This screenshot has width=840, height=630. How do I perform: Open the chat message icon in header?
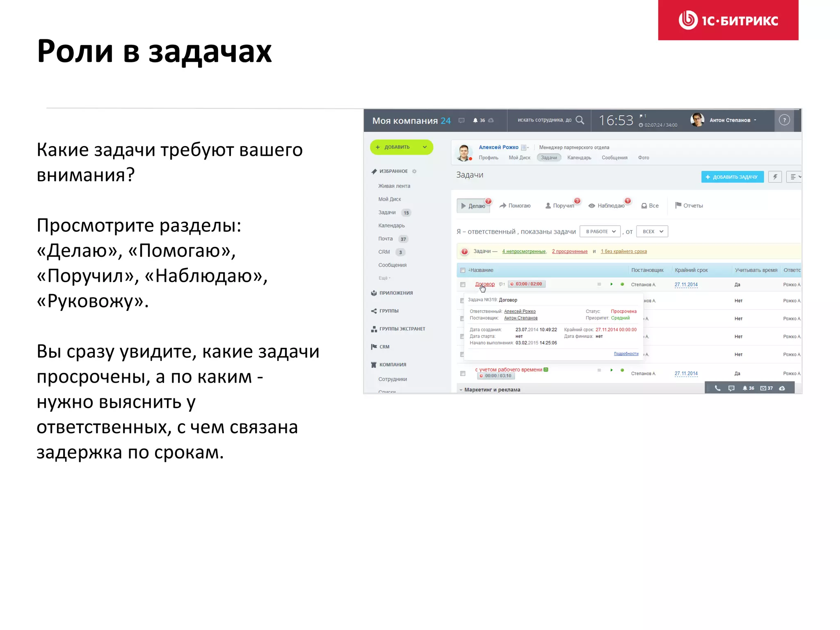pyautogui.click(x=461, y=120)
